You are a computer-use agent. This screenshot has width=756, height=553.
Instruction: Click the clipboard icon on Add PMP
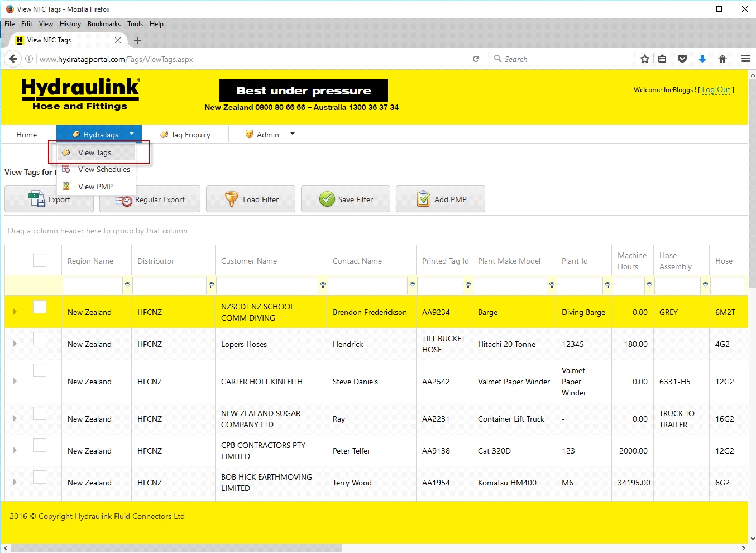coord(424,199)
